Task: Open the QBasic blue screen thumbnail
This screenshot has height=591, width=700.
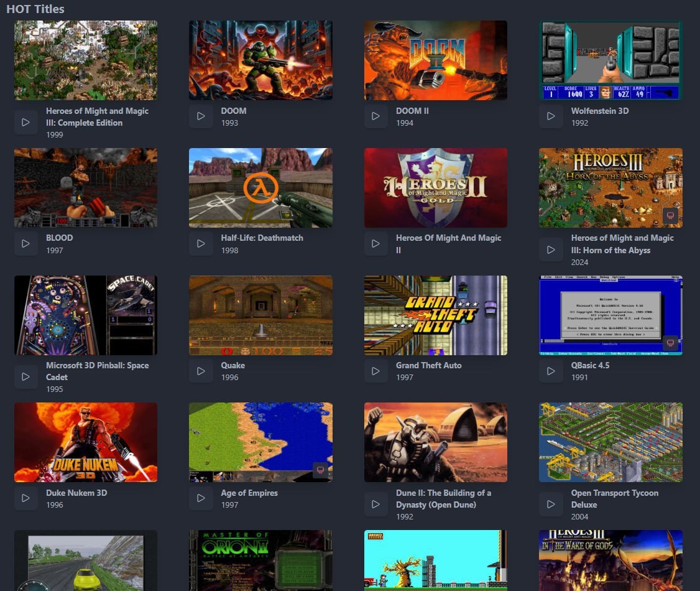Action: tap(610, 315)
